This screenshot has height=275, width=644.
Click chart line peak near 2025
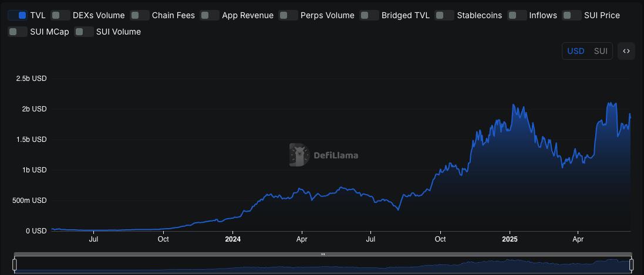coord(514,104)
